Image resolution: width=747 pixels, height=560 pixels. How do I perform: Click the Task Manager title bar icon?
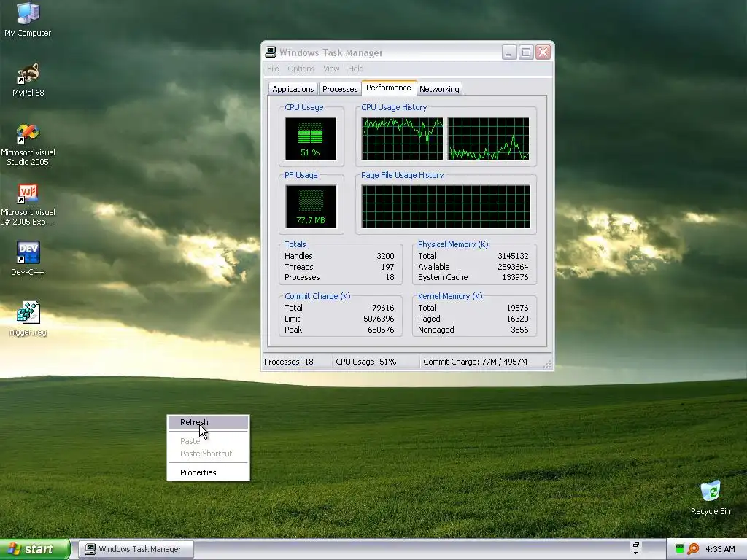[x=271, y=52]
